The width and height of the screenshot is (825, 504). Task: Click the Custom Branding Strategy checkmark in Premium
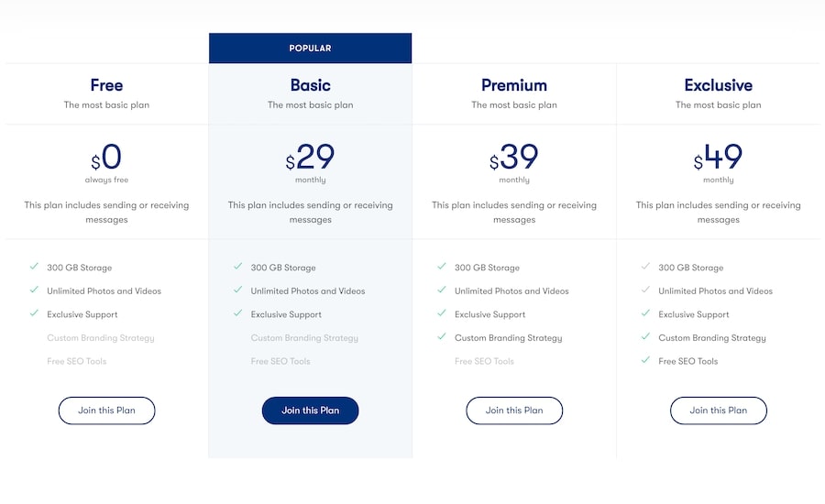442,337
